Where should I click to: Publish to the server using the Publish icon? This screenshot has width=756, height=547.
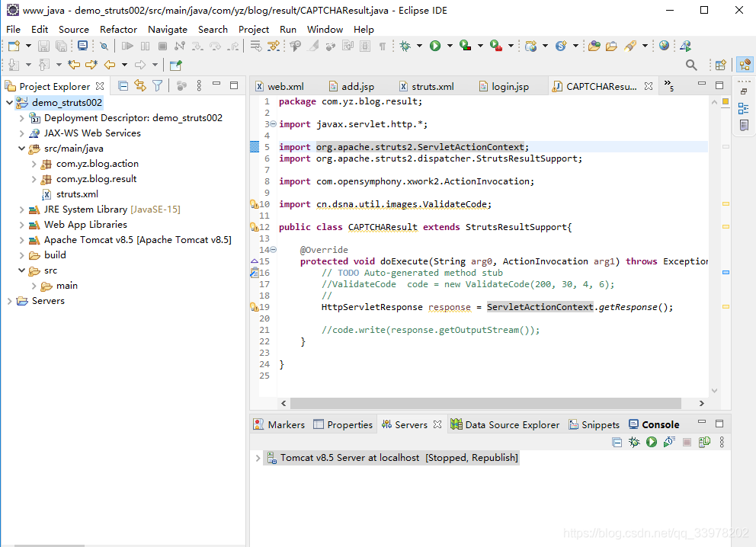(x=705, y=442)
